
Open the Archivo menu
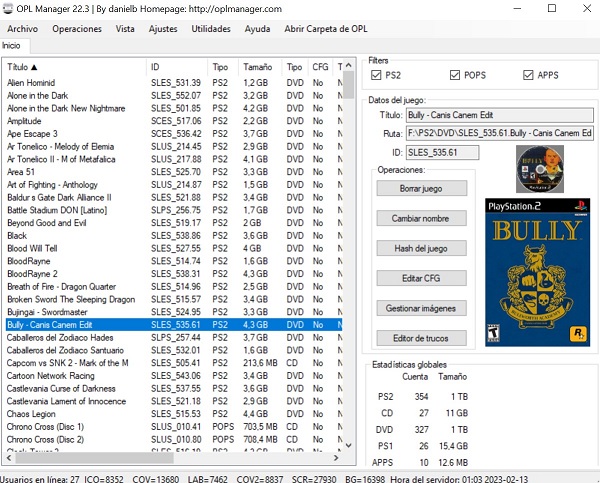[22, 29]
